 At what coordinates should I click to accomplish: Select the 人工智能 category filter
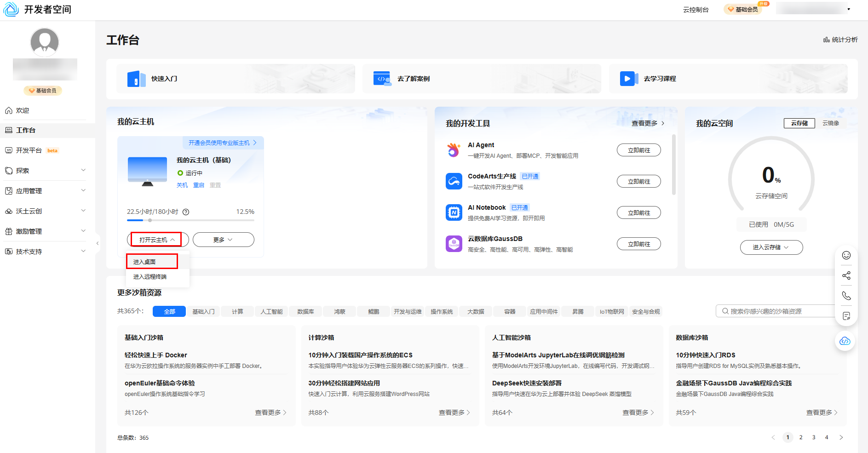(x=271, y=311)
